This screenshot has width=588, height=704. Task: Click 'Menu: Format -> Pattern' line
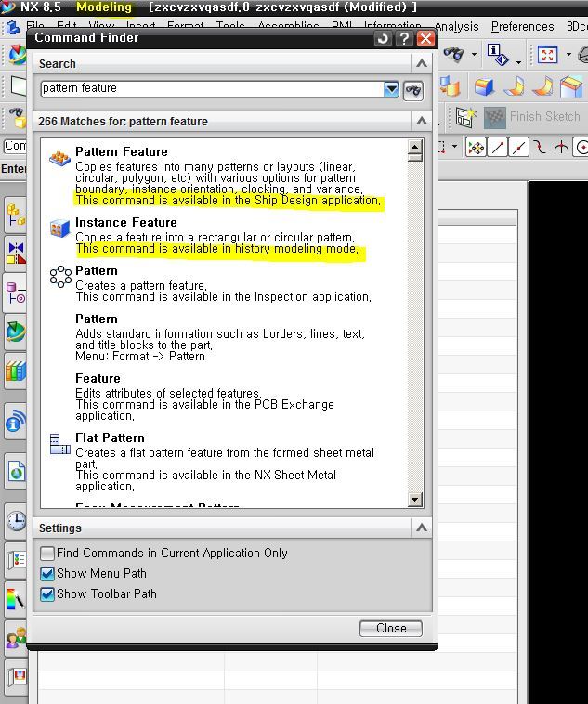click(x=140, y=357)
